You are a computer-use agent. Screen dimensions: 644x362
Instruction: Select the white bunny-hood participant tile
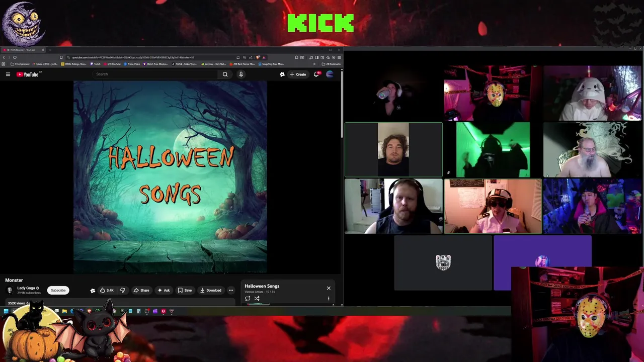pos(592,94)
